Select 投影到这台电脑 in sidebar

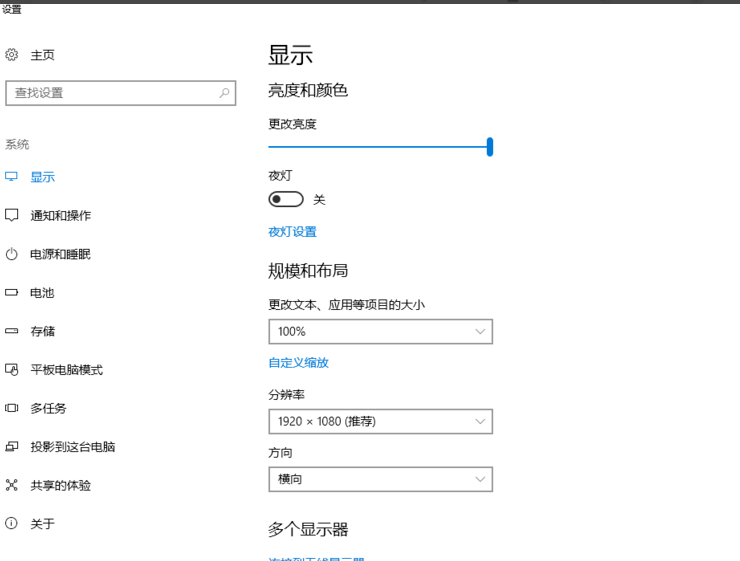pyautogui.click(x=72, y=447)
